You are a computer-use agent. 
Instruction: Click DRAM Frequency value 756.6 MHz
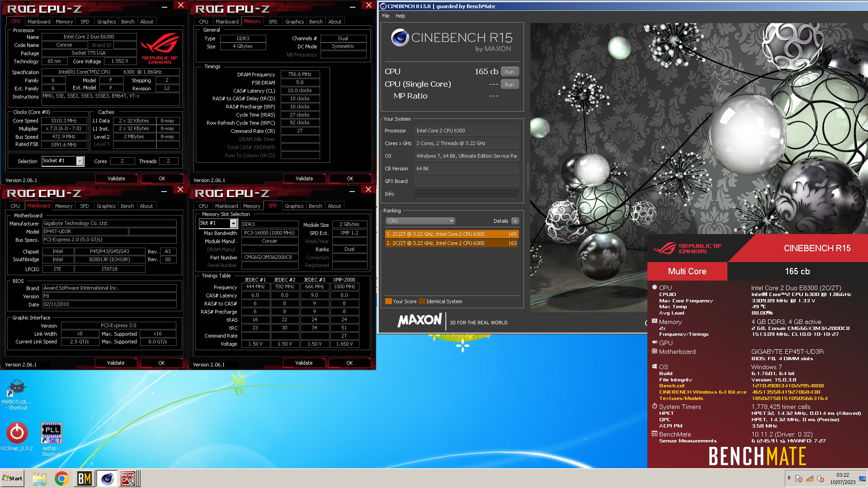click(300, 75)
